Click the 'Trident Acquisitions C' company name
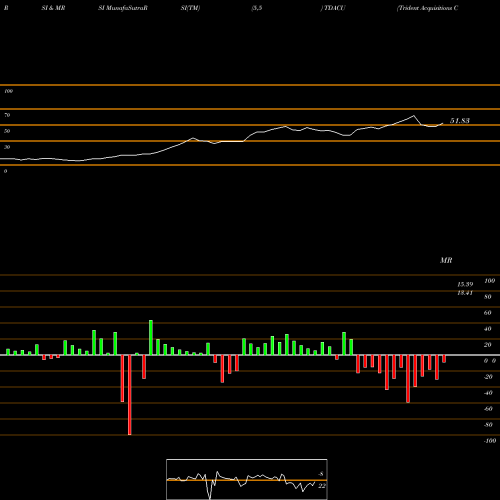The height and width of the screenshot is (500, 500). pos(427,8)
